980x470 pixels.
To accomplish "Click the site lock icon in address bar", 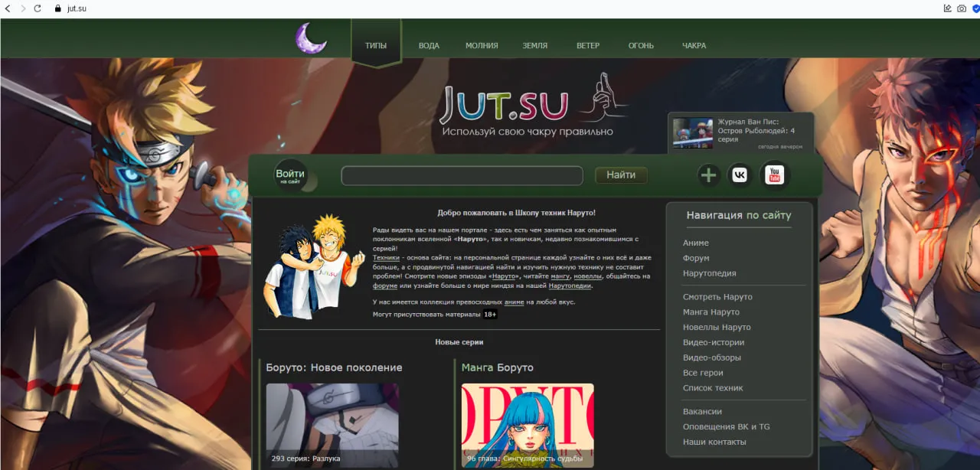I will click(57, 8).
